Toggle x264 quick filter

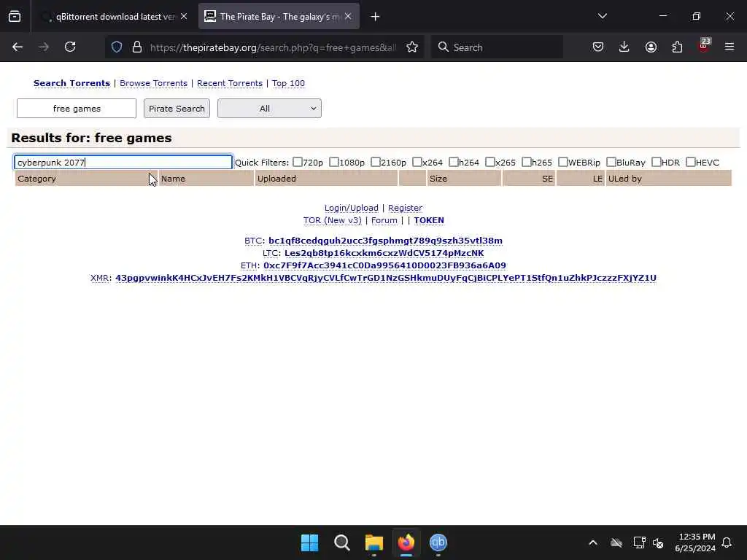(417, 162)
